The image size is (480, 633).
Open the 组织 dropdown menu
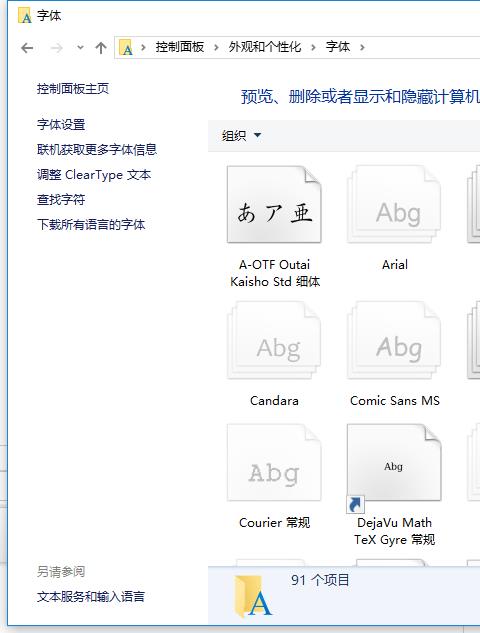point(241,135)
